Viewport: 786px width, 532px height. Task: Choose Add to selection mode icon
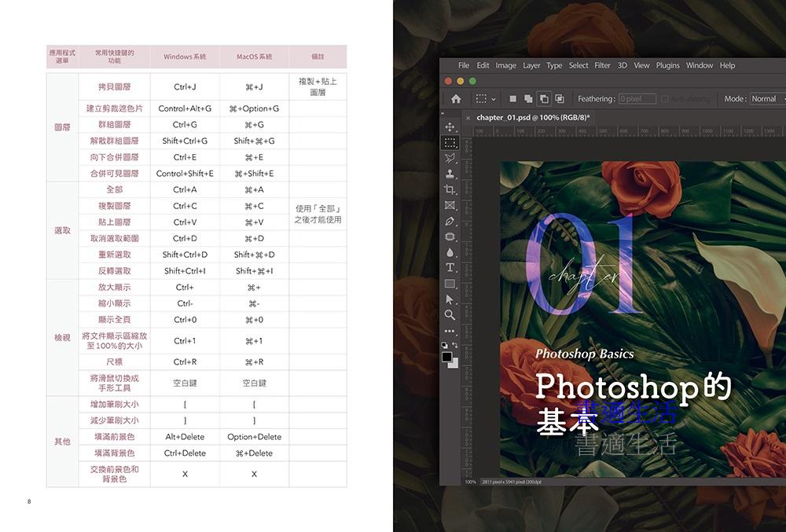528,99
